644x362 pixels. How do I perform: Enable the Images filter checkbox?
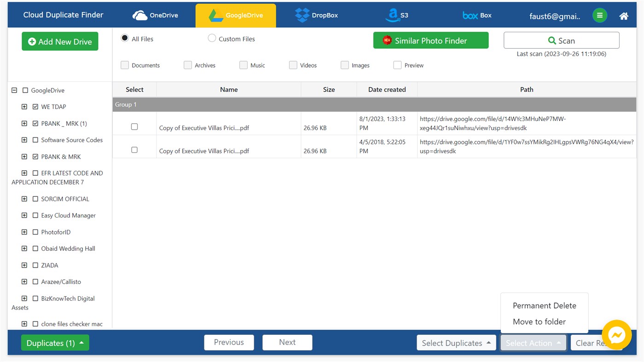point(344,65)
